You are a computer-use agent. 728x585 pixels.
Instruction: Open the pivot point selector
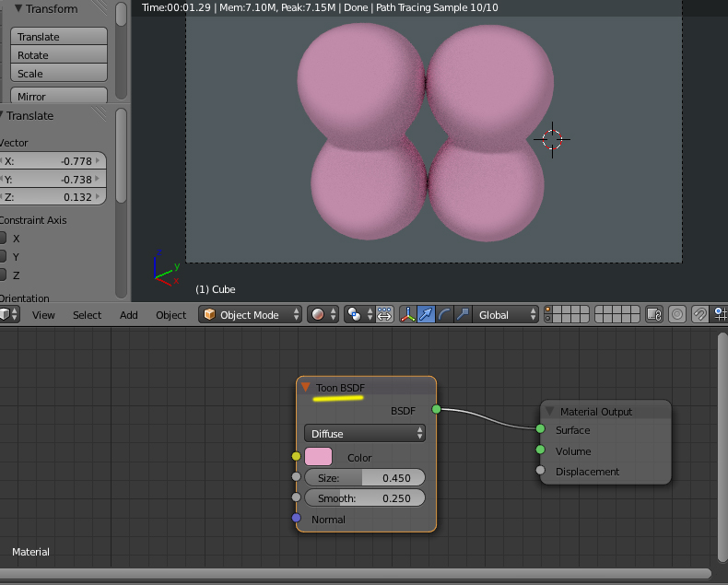pos(359,314)
